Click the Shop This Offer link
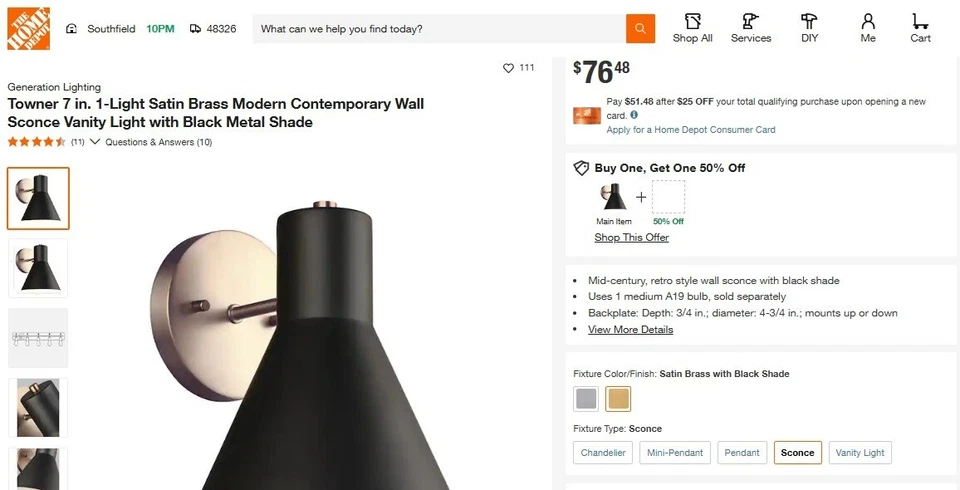 pos(631,238)
